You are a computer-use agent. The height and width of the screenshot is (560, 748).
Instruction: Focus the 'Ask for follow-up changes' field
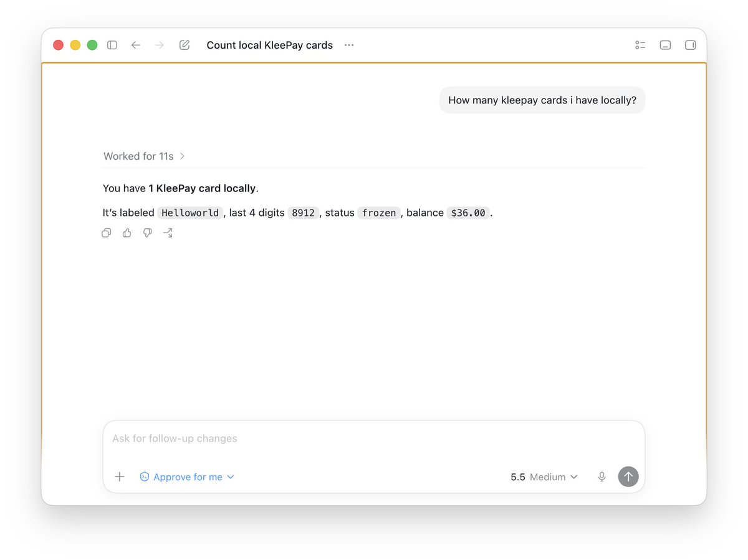coord(374,438)
